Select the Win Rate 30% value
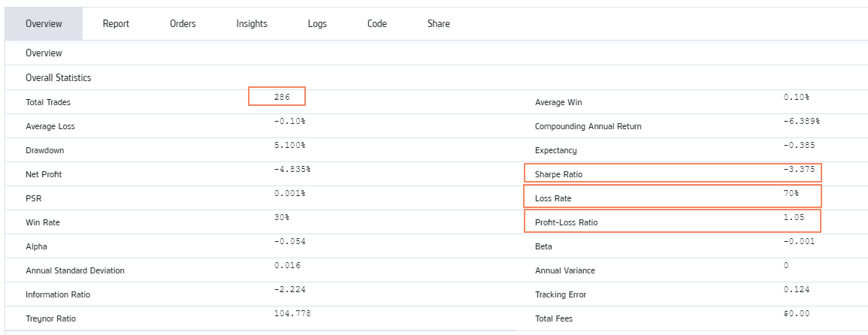This screenshot has width=868, height=335. (282, 217)
